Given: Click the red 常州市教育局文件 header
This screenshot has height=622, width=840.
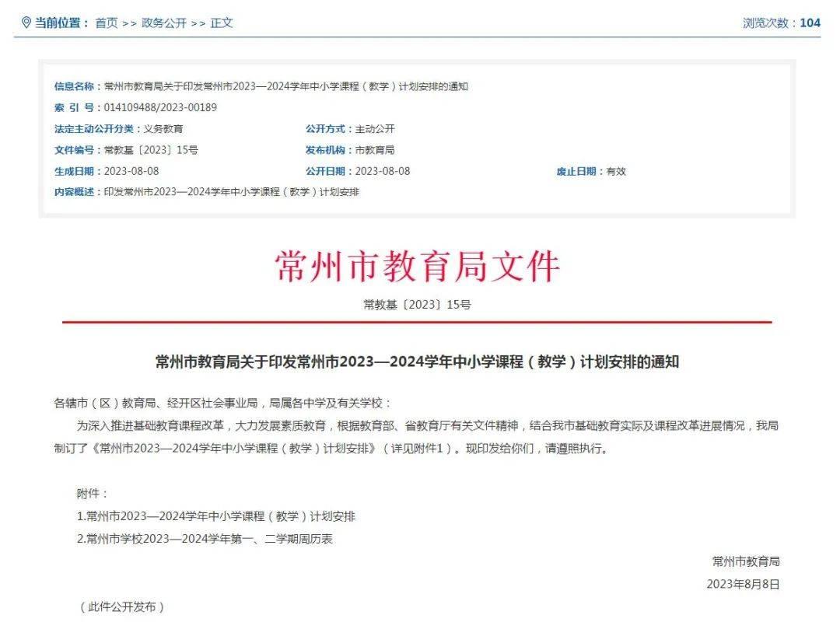Looking at the screenshot, I should tap(420, 265).
